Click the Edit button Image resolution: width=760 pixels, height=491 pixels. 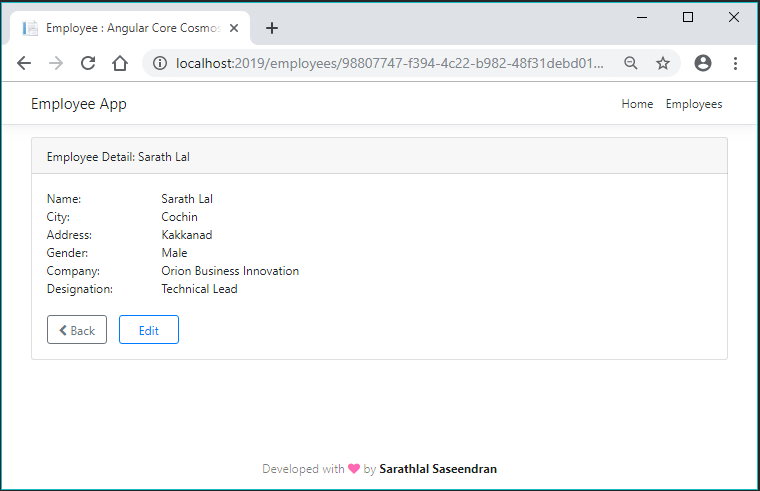coord(149,330)
